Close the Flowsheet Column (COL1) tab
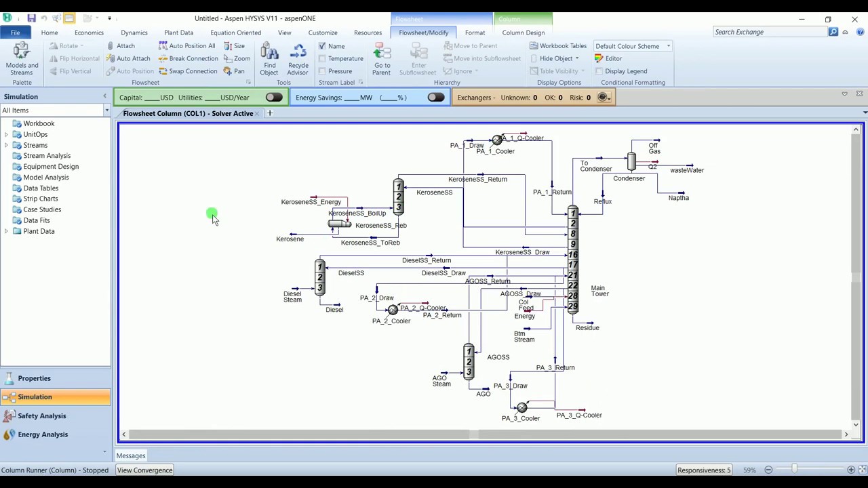 click(258, 113)
